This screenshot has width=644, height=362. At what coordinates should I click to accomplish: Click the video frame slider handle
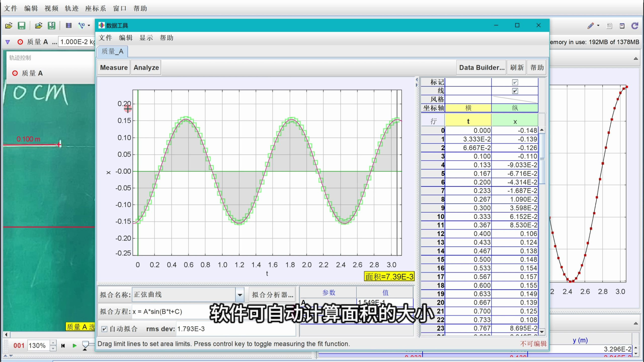[x=86, y=345]
